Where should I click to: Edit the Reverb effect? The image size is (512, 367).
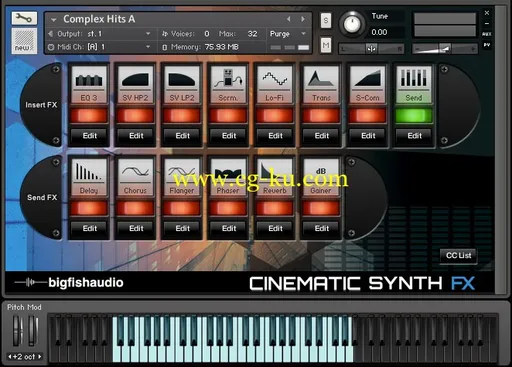[275, 228]
